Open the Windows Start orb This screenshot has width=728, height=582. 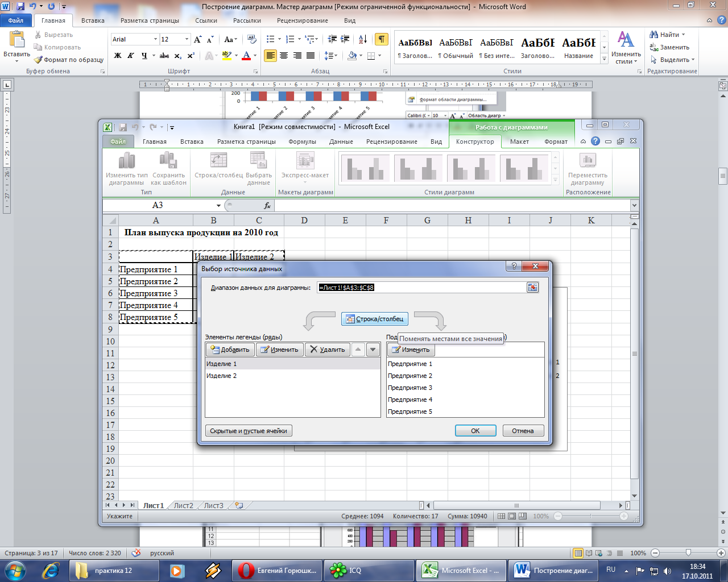click(x=14, y=570)
